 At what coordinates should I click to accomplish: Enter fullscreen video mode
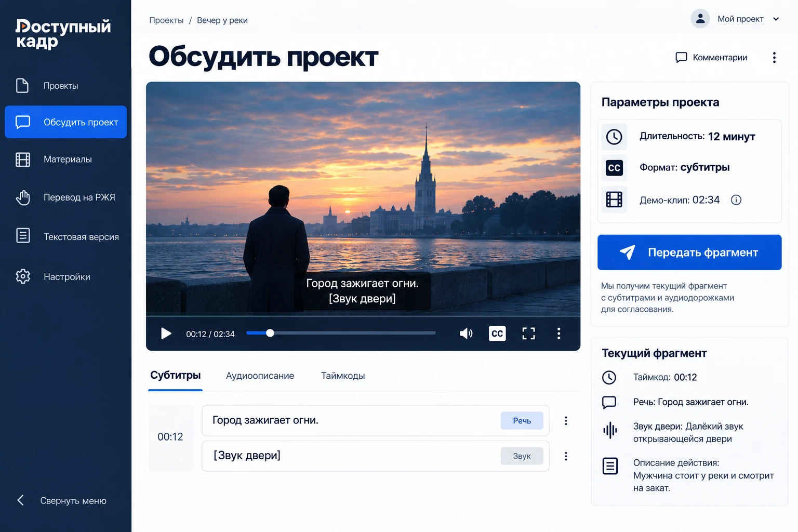528,334
